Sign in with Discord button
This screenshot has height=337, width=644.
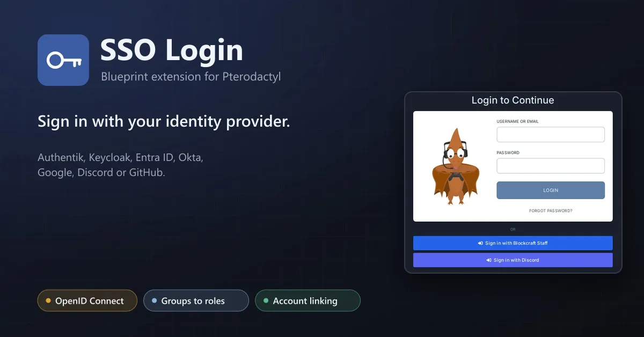pyautogui.click(x=513, y=260)
